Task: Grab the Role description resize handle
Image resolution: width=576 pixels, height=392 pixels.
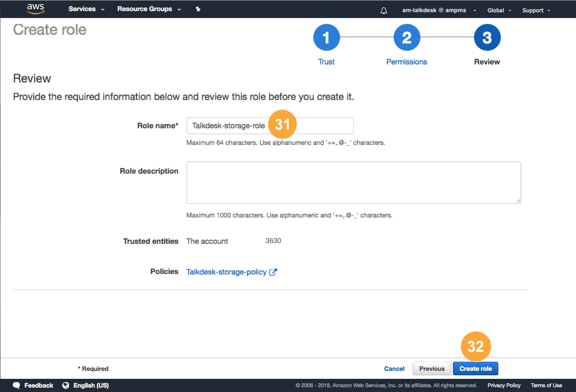Action: pyautogui.click(x=518, y=201)
